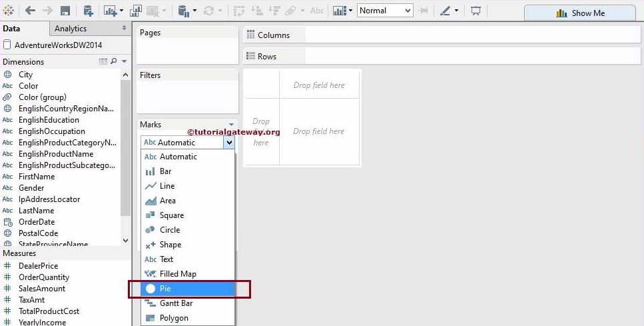Click the Run Update refresh icon
Viewport: 644px width, 326px height.
208,11
